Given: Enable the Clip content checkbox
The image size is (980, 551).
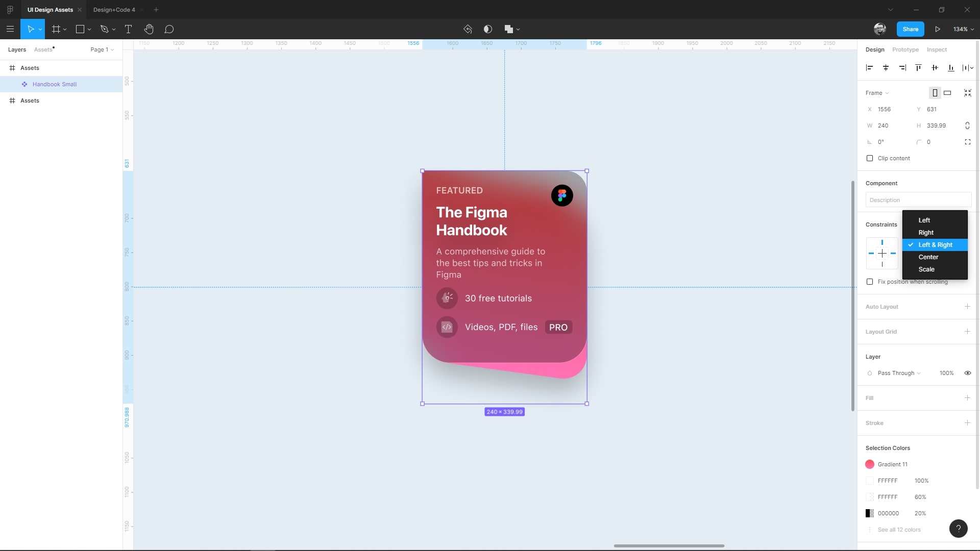Looking at the screenshot, I should point(870,158).
